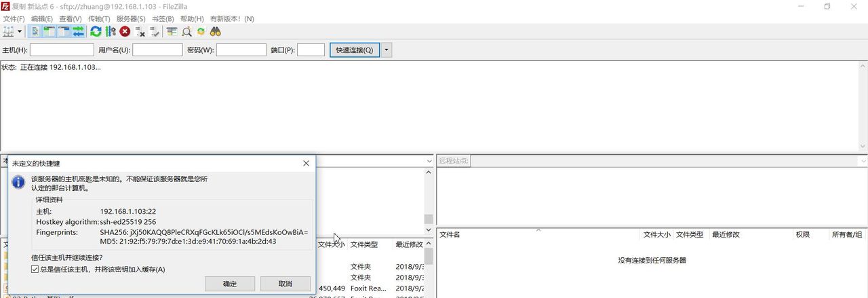Screen dimensions: 868x298
Task: Select the ssh-ed25519 256 algorithm text
Action: pos(128,221)
